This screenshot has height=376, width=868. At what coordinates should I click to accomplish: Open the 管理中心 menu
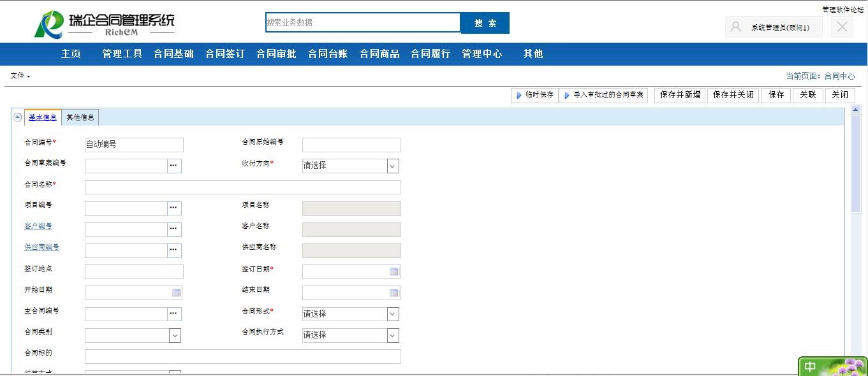point(482,54)
